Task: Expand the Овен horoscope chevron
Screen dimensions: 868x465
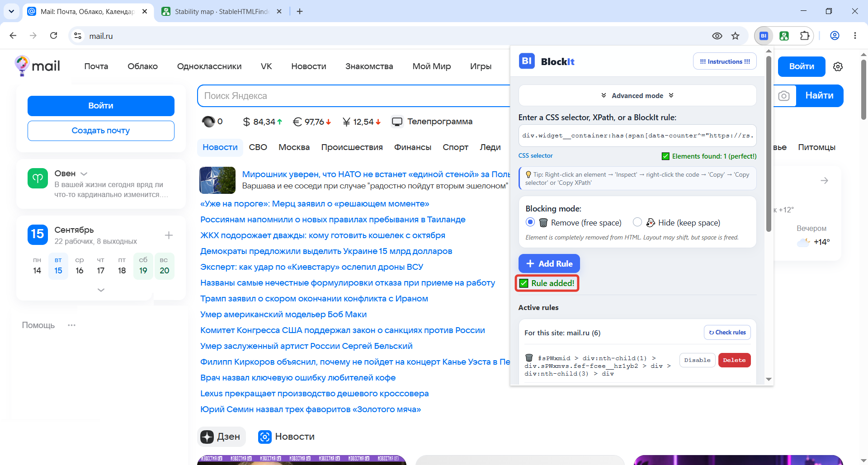Action: [84, 174]
